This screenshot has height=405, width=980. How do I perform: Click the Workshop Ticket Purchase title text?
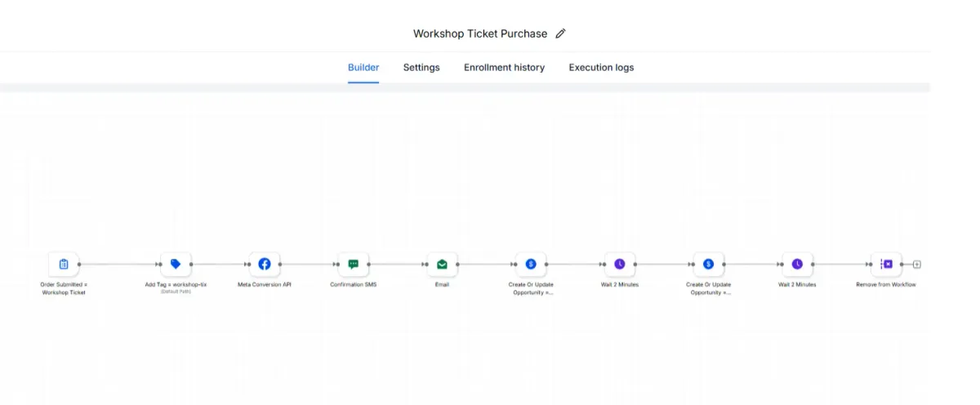click(x=480, y=33)
